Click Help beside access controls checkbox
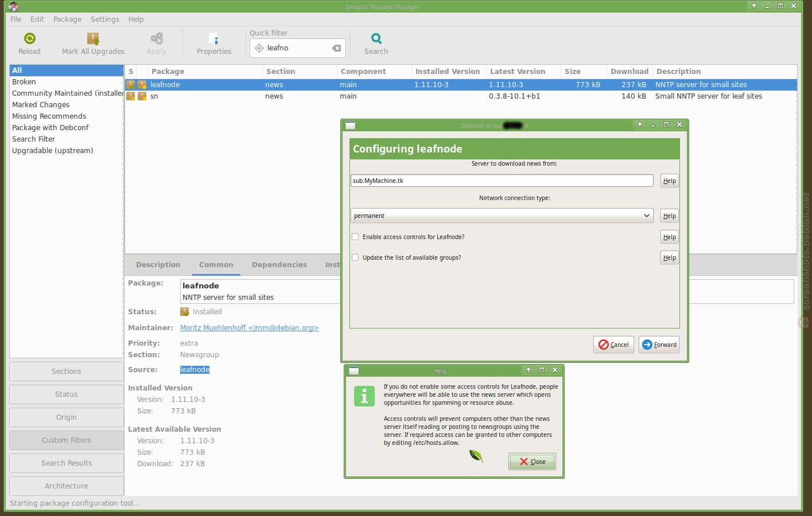Image resolution: width=812 pixels, height=516 pixels. tap(670, 237)
